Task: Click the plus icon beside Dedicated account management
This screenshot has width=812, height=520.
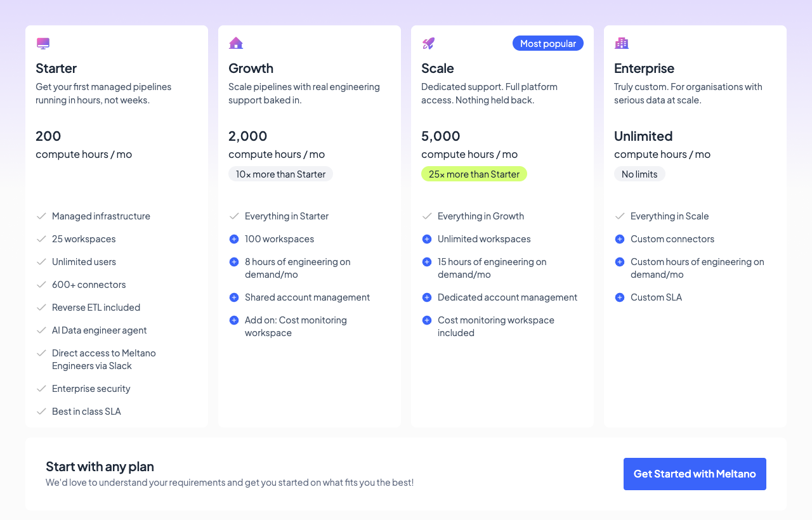Action: coord(427,297)
